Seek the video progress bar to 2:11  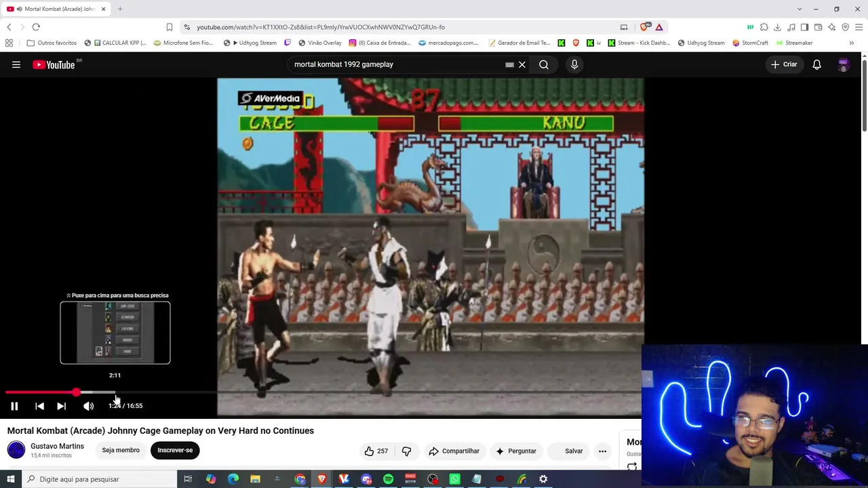click(115, 392)
